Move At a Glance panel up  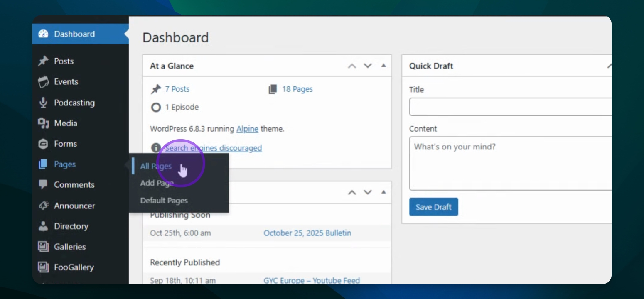352,66
